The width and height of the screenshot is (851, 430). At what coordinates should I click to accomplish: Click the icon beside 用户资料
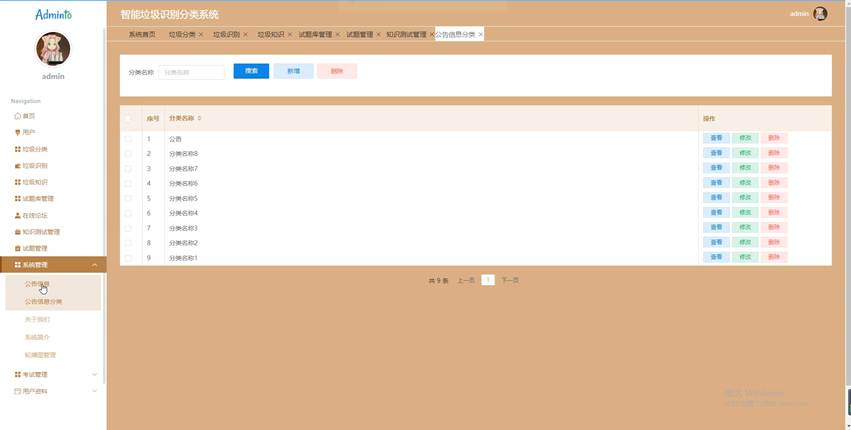coord(17,391)
